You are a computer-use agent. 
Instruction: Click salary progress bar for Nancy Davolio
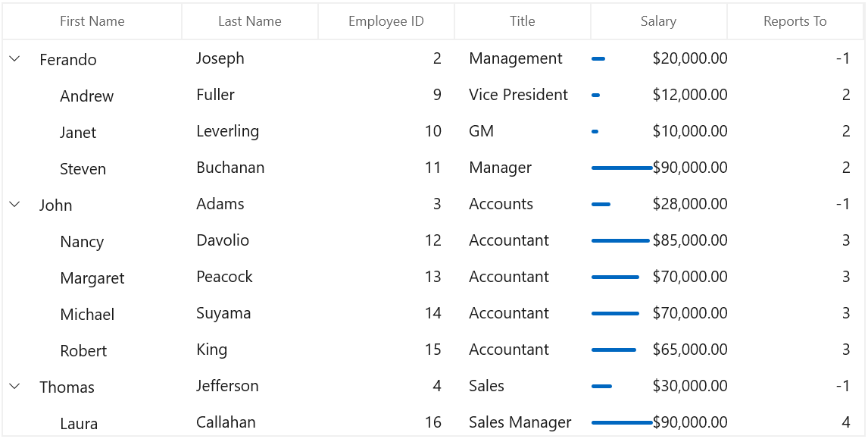(620, 240)
